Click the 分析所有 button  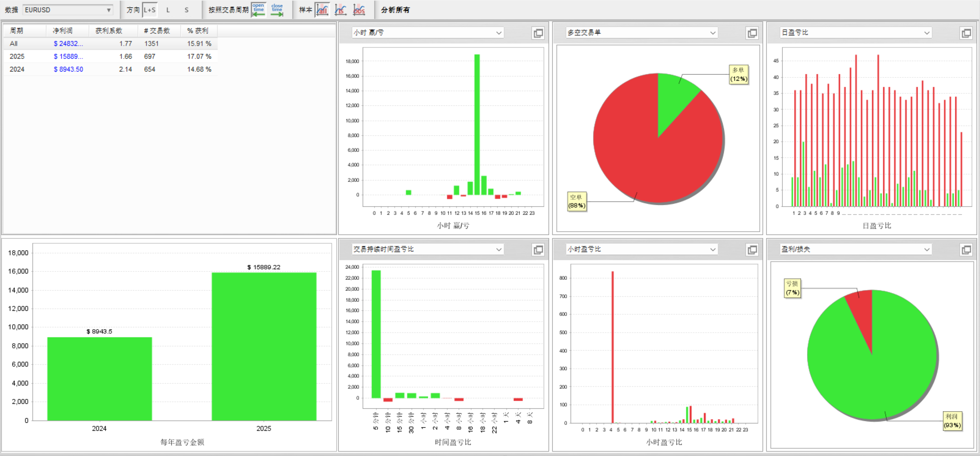395,10
